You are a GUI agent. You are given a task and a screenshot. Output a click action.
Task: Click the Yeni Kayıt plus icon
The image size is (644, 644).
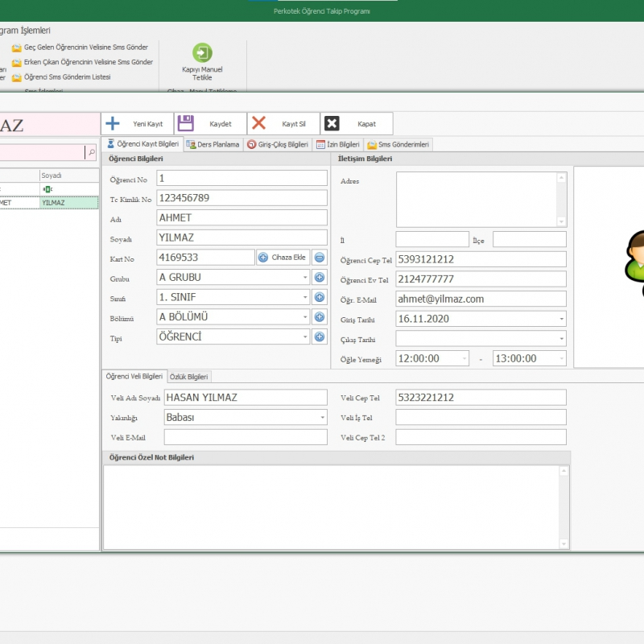pyautogui.click(x=114, y=123)
